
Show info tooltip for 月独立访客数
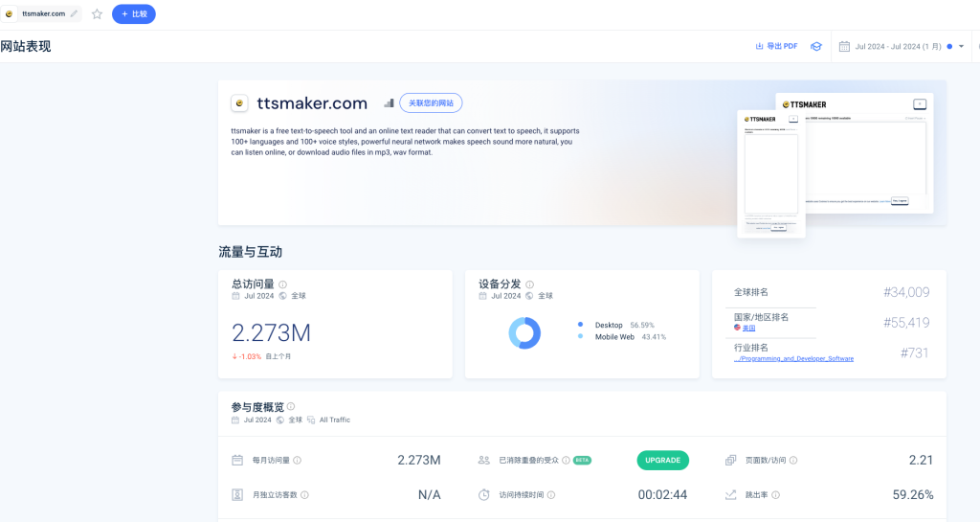(x=304, y=494)
